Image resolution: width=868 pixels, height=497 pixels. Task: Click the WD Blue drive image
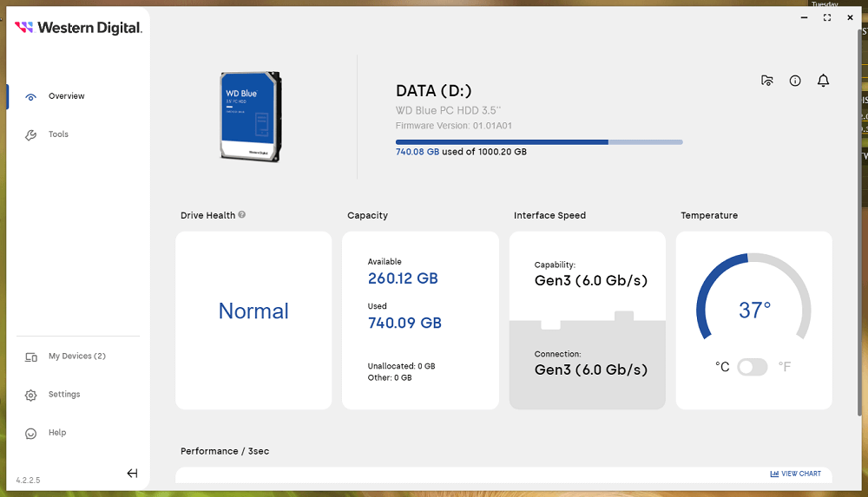pyautogui.click(x=251, y=116)
